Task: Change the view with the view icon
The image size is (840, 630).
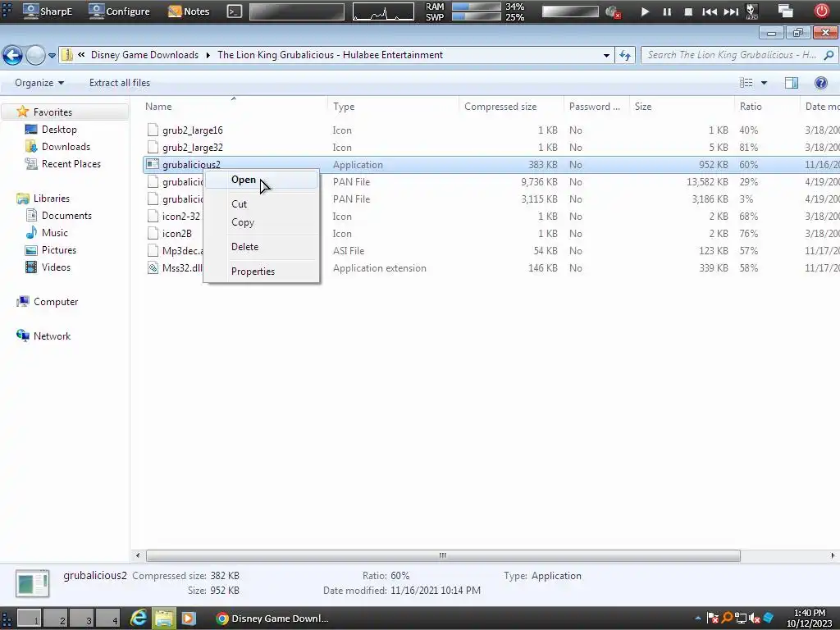Action: [x=746, y=83]
